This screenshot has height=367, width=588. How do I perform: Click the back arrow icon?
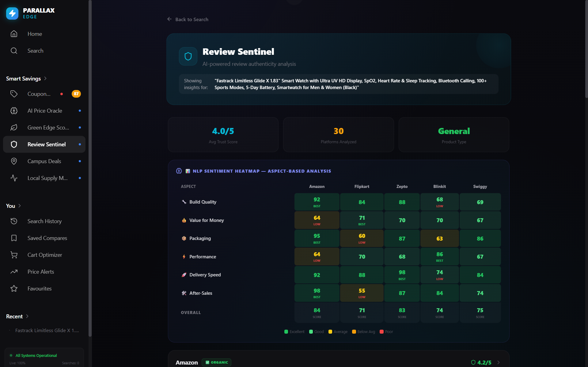coord(169,19)
